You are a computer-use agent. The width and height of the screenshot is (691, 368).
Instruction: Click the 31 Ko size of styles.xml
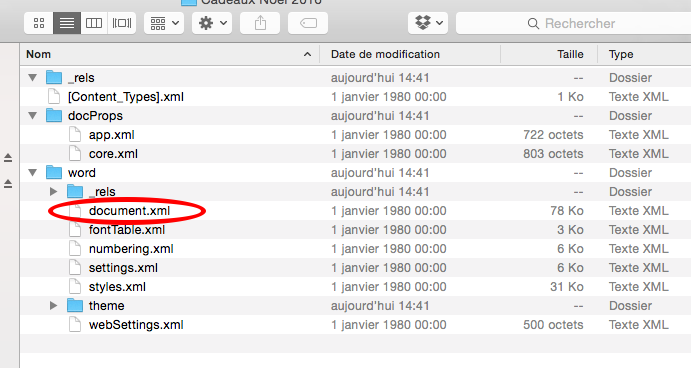pyautogui.click(x=567, y=286)
